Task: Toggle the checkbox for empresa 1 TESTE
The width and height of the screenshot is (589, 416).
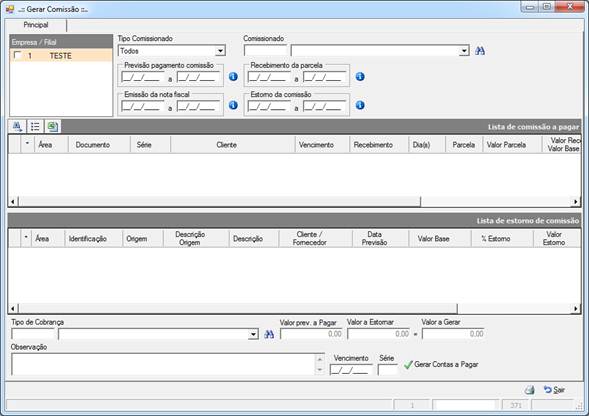Action: coord(17,56)
